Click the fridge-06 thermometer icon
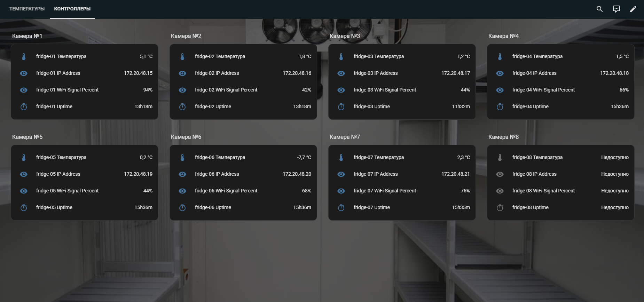The image size is (644, 302). (182, 158)
